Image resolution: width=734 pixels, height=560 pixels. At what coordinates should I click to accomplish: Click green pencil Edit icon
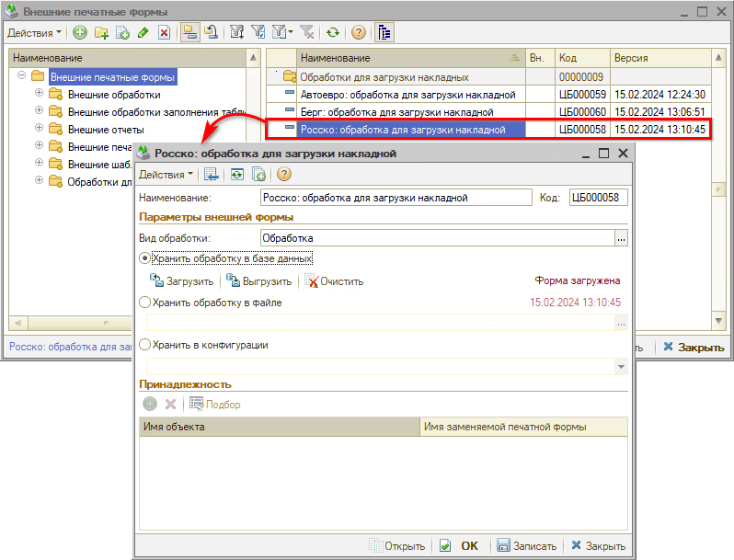point(143,33)
